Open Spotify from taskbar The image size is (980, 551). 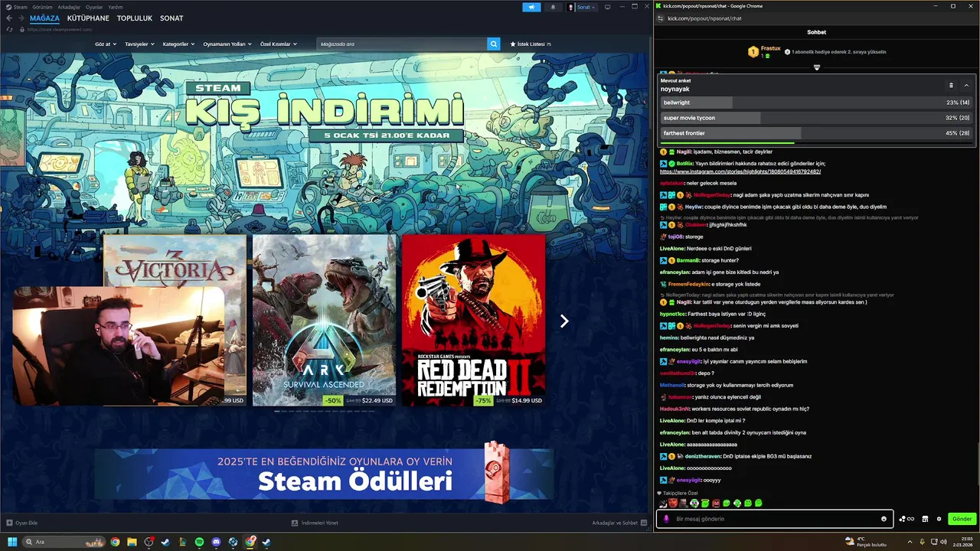pos(199,542)
